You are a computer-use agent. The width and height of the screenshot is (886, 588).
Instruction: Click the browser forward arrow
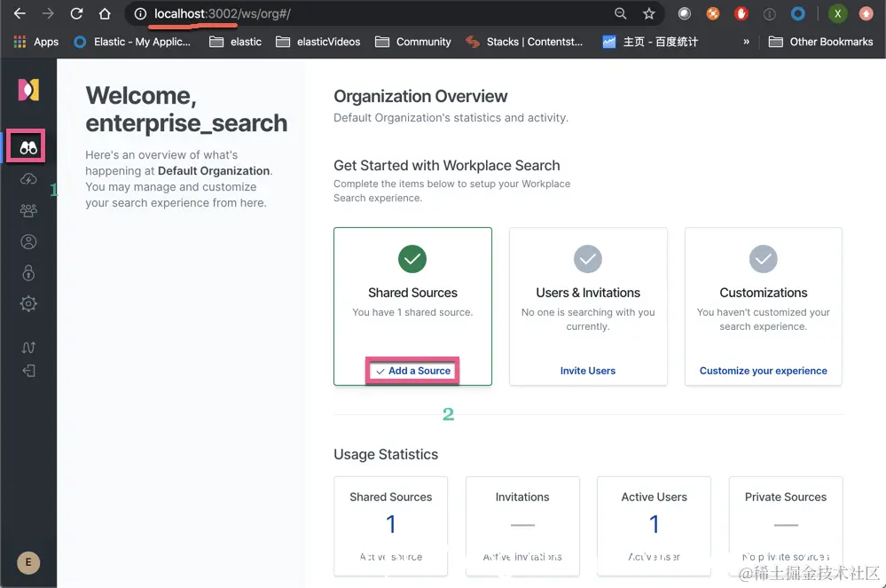coord(48,13)
